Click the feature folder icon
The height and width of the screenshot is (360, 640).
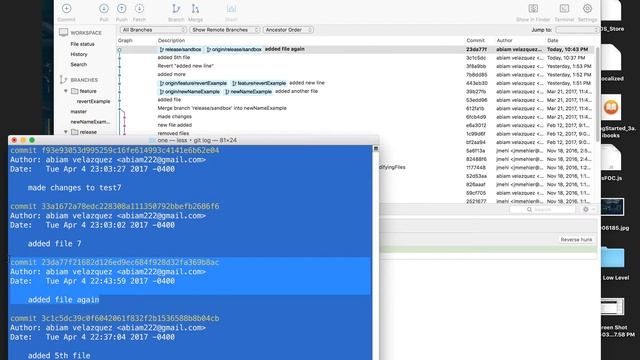(x=75, y=91)
